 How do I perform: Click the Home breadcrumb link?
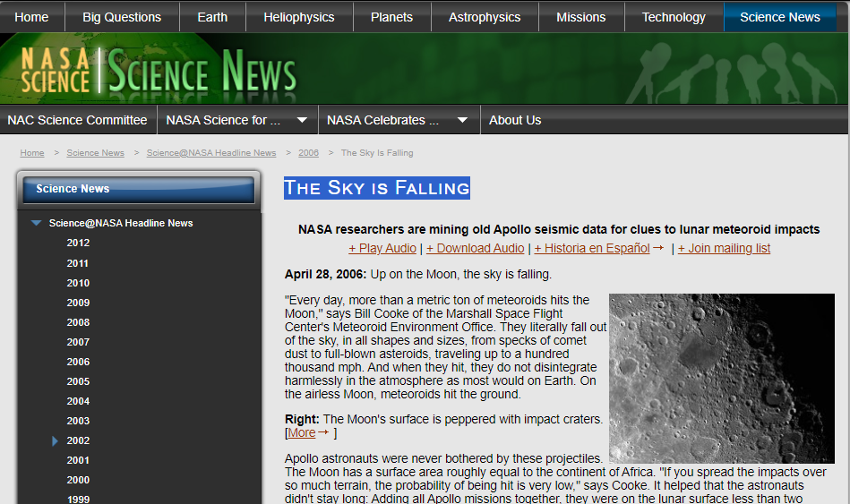pyautogui.click(x=32, y=153)
